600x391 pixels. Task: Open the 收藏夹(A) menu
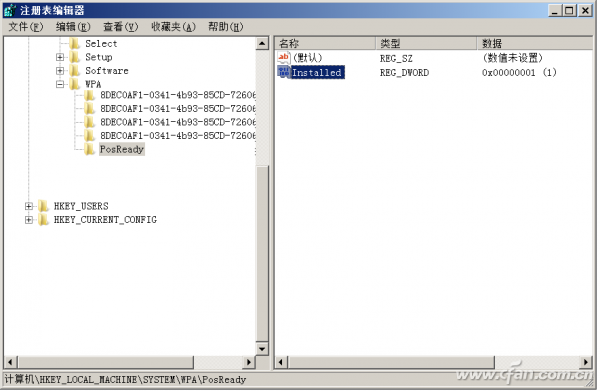point(173,27)
